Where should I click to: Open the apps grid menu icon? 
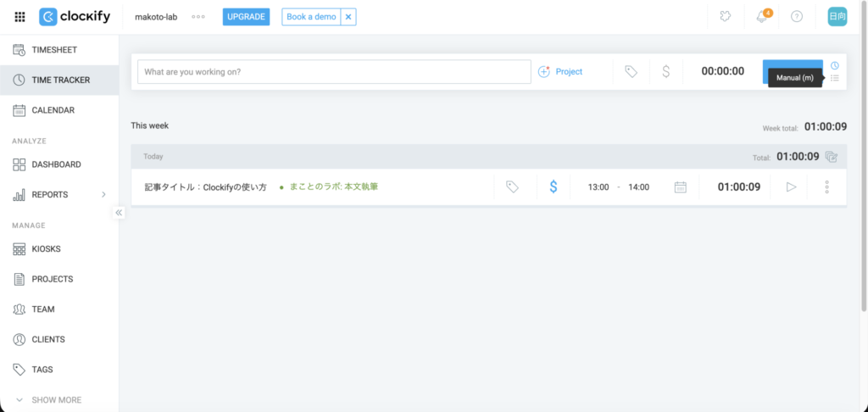tap(19, 17)
